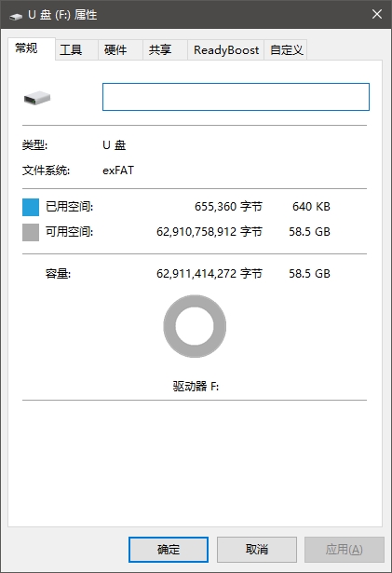Click the drive name input field

click(236, 97)
